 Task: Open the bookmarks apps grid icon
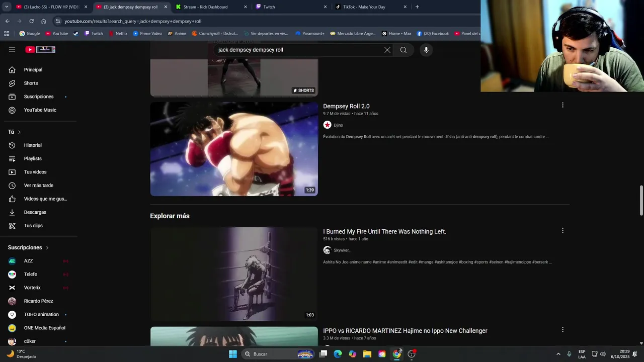point(7,34)
